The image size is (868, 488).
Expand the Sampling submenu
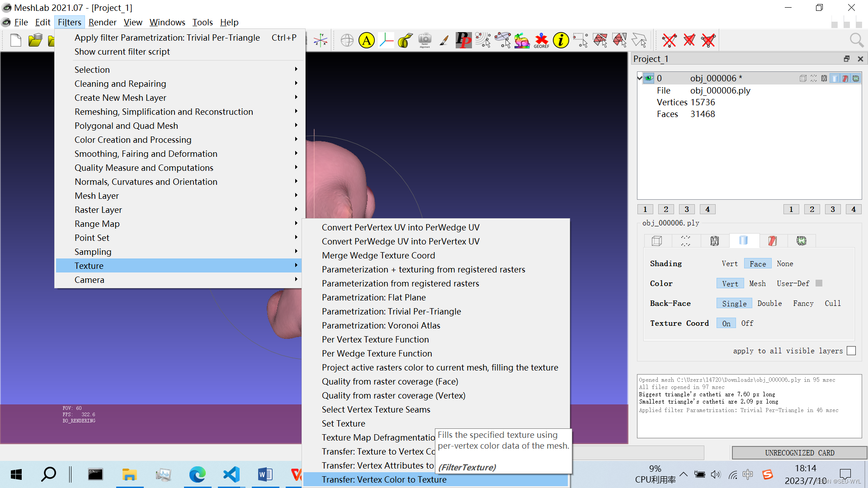[93, 252]
